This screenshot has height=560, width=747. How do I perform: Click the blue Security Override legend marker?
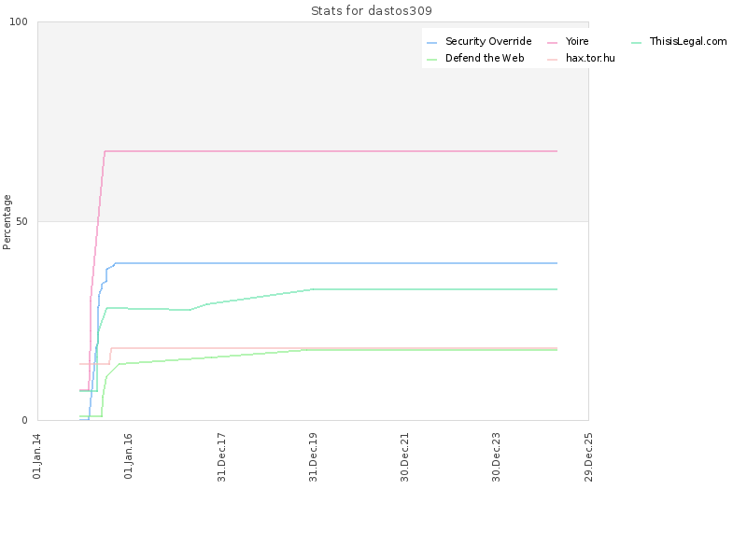click(431, 42)
